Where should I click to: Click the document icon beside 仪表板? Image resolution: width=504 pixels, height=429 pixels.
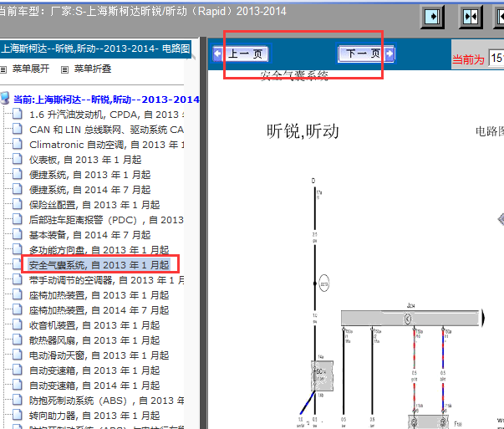(18, 159)
